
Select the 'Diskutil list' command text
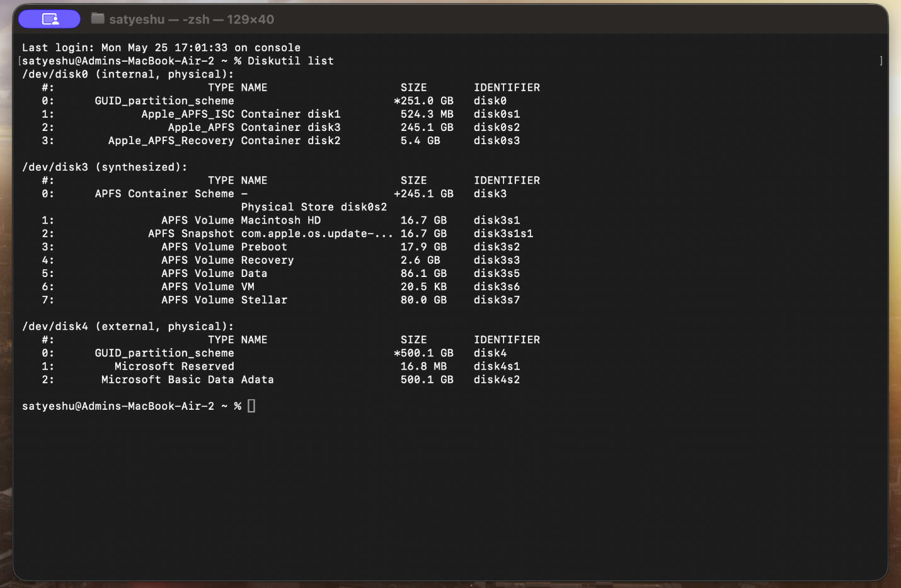(x=290, y=60)
